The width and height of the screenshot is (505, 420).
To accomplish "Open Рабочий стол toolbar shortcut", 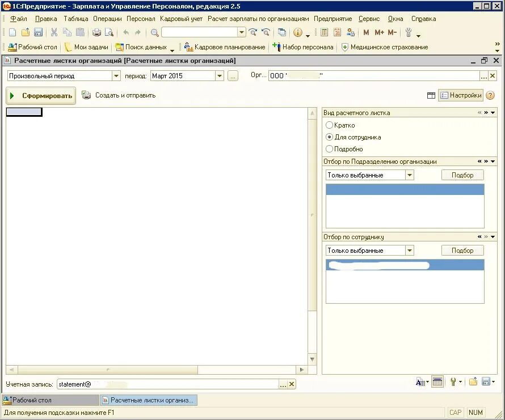I will (32, 47).
